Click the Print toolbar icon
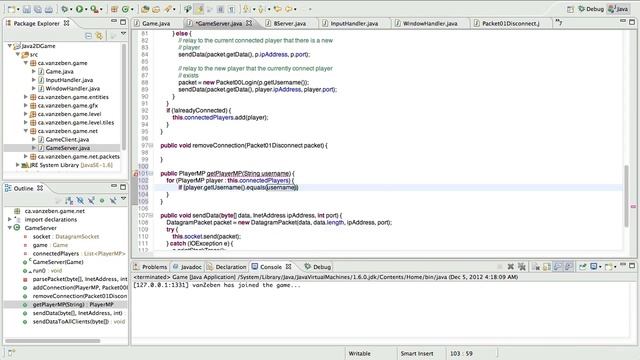Screen dimensions: 640x360 click(49, 9)
